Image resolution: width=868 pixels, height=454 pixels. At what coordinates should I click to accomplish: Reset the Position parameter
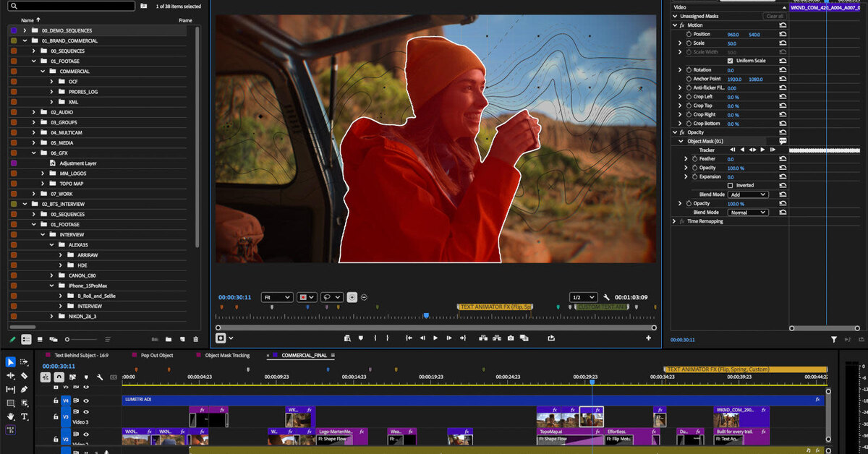pyautogui.click(x=783, y=34)
